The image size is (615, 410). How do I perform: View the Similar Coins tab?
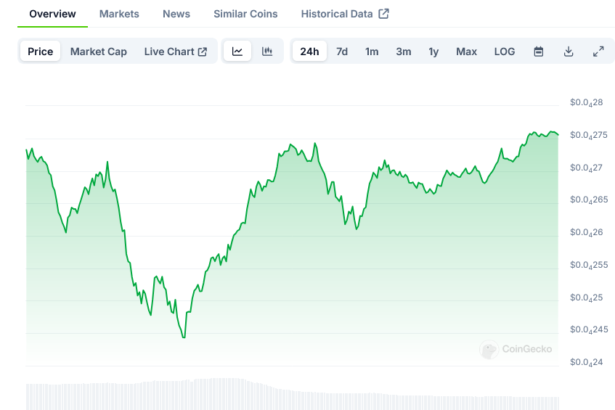[245, 14]
